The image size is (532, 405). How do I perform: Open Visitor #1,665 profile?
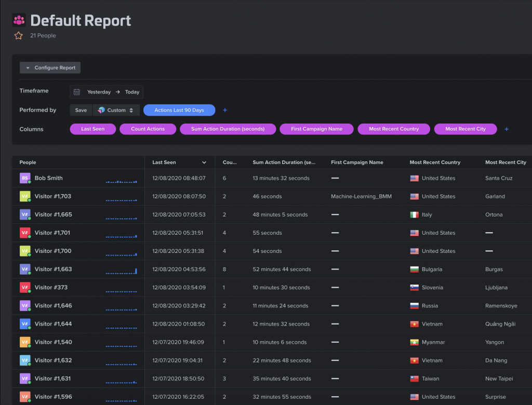tap(54, 215)
